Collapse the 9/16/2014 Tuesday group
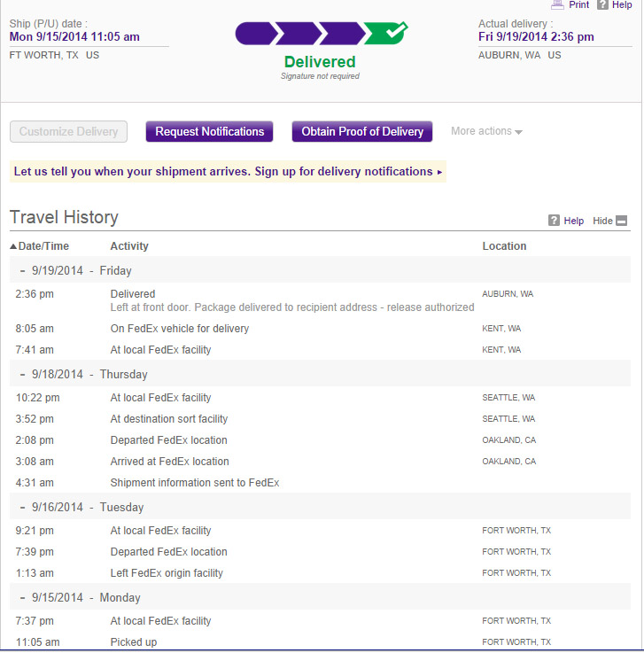The width and height of the screenshot is (644, 653). [x=22, y=507]
